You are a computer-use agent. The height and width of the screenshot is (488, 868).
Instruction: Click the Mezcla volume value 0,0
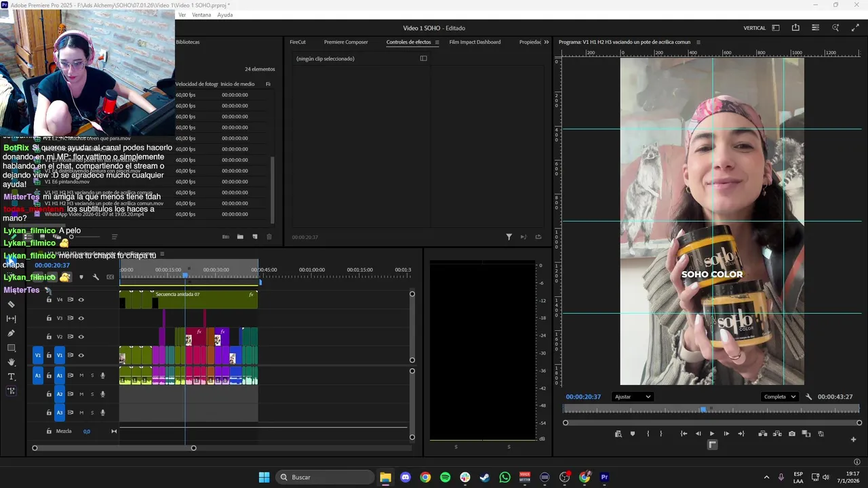point(87,431)
